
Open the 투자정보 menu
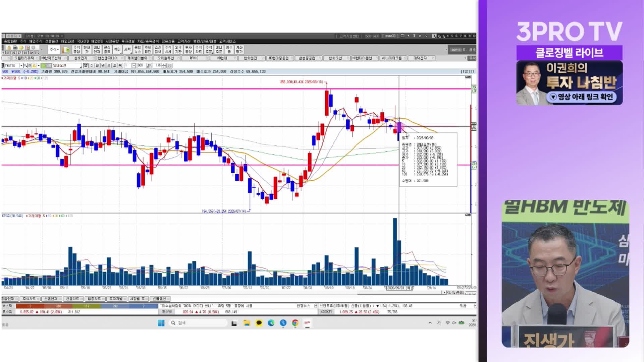(x=128, y=41)
